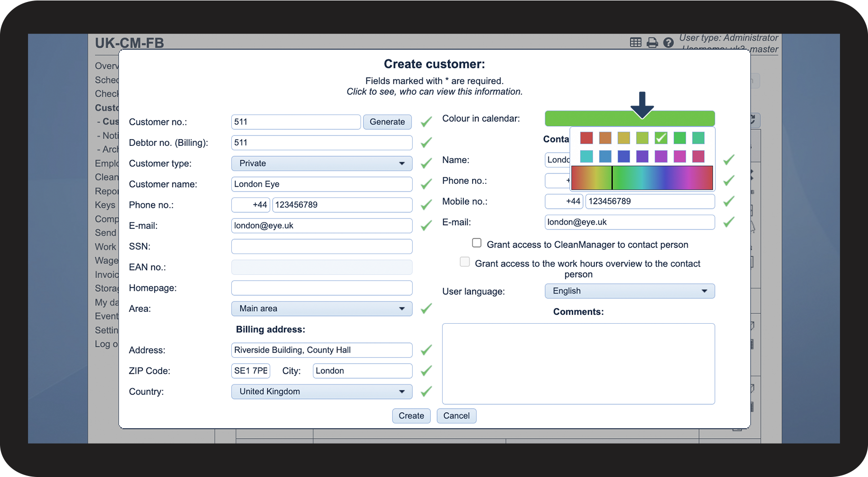868x477 pixels.
Task: Pick the orange colour swatch
Action: (x=605, y=138)
